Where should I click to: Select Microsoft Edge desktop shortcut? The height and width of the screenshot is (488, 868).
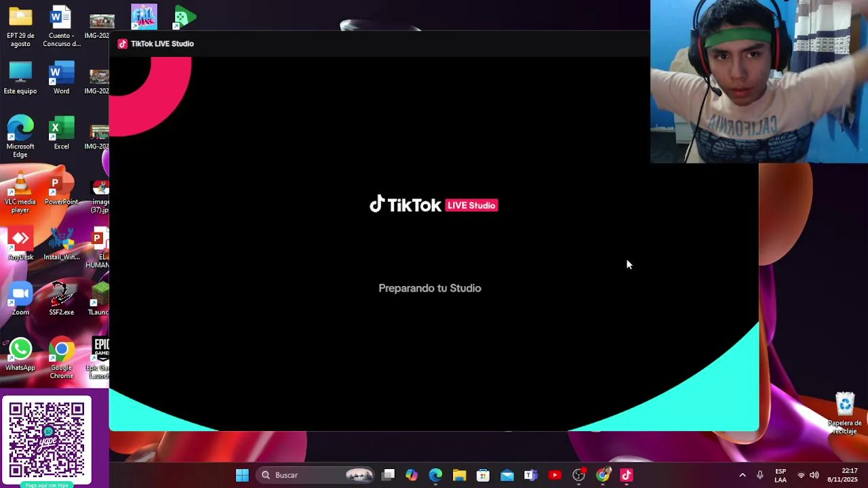[x=20, y=137]
